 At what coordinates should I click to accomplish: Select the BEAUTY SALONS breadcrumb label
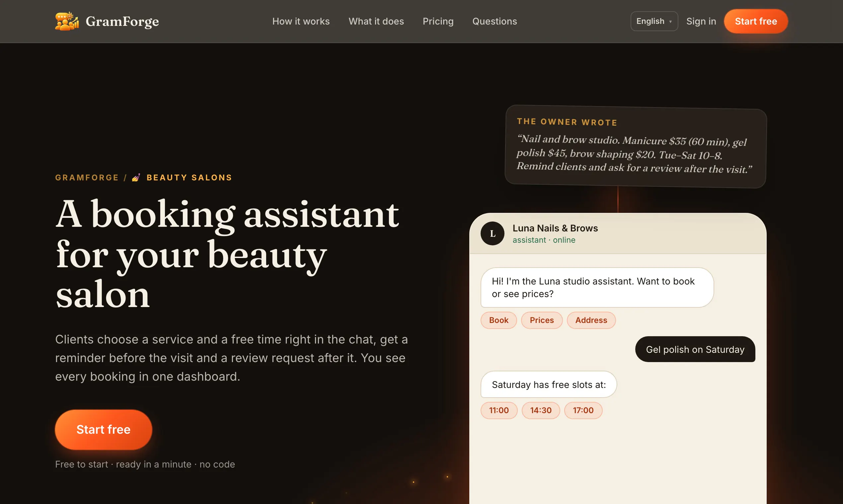(x=189, y=178)
